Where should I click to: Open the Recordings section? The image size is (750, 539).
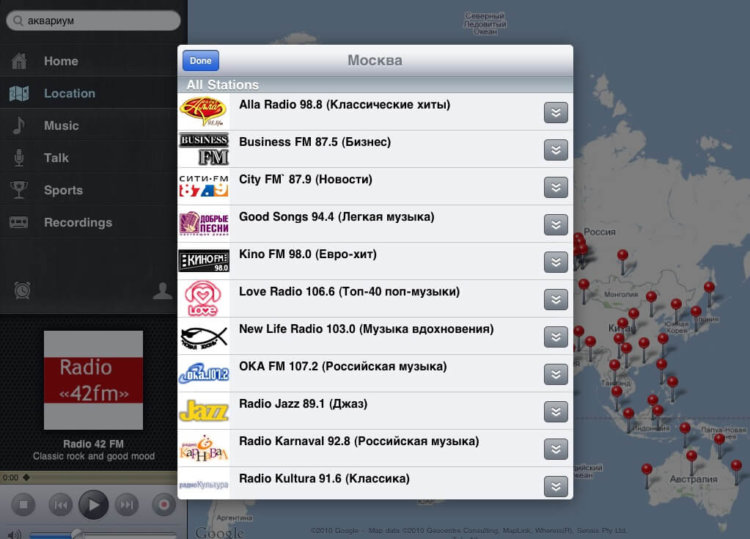(x=94, y=222)
